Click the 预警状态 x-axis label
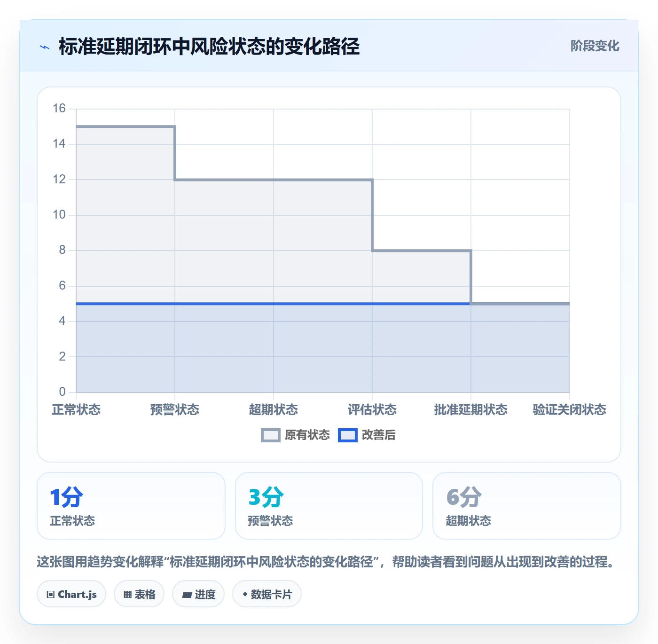Image resolution: width=658 pixels, height=644 pixels. [175, 409]
